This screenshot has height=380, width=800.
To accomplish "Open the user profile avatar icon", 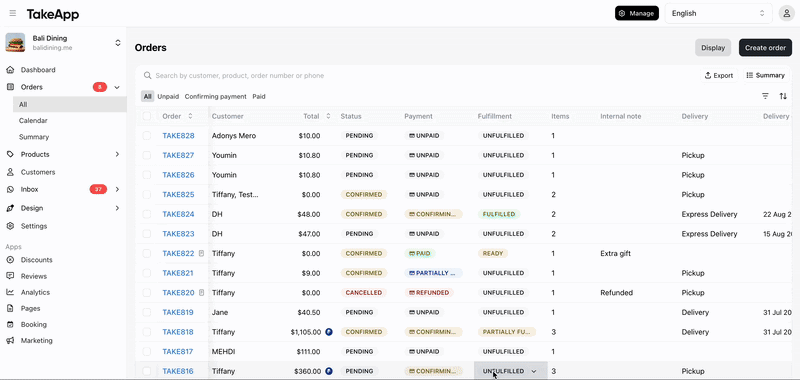I will (786, 14).
